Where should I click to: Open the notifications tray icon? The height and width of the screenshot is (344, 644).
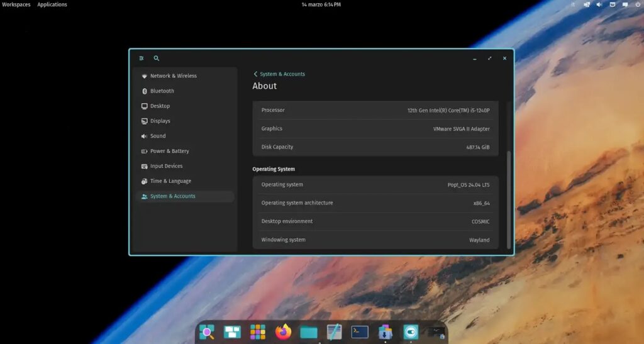(625, 4)
